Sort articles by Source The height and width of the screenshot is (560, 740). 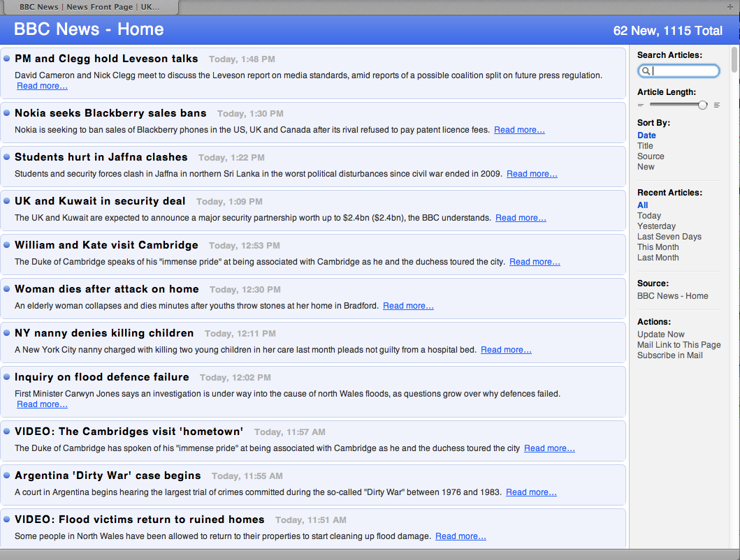tap(651, 156)
